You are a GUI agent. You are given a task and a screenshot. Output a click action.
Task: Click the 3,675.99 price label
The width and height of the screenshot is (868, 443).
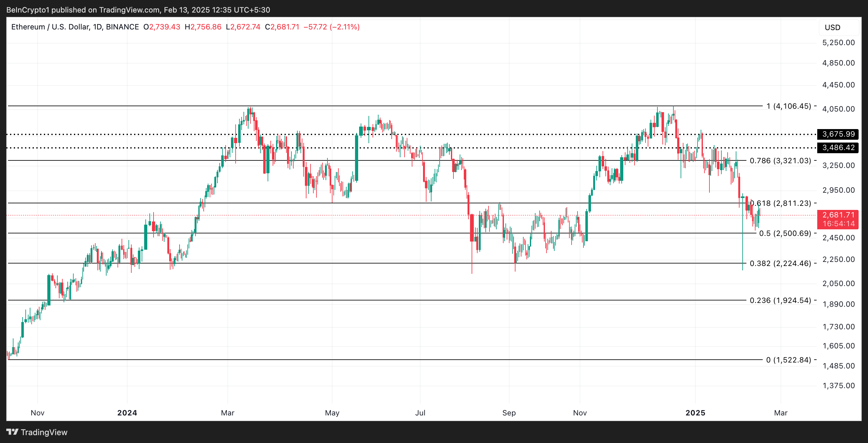tap(838, 134)
